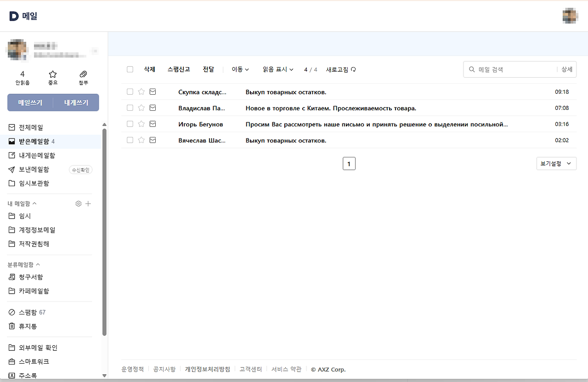Open the 이동 move dropdown
Screen dimensions: 588x382
tap(240, 69)
